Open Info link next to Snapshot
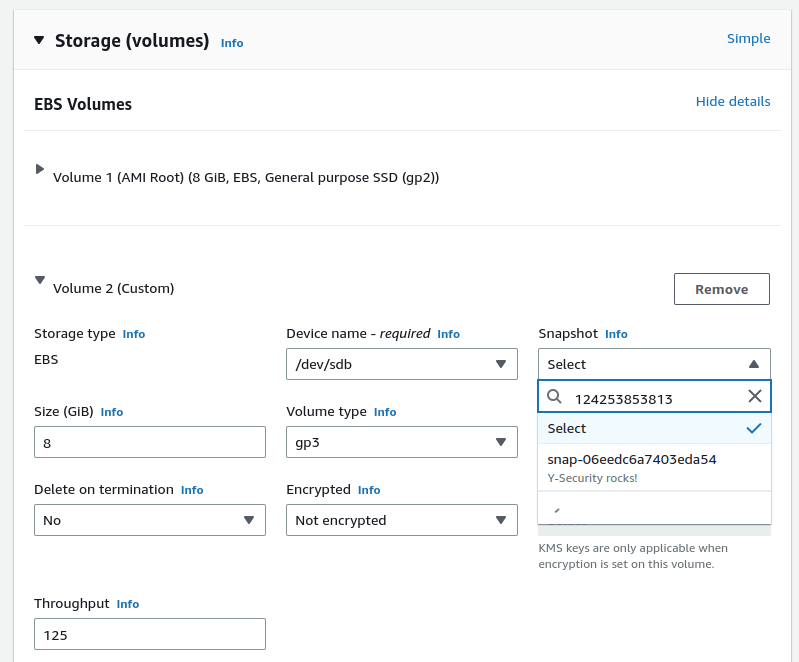Screen dimensions: 799x662 (616, 334)
